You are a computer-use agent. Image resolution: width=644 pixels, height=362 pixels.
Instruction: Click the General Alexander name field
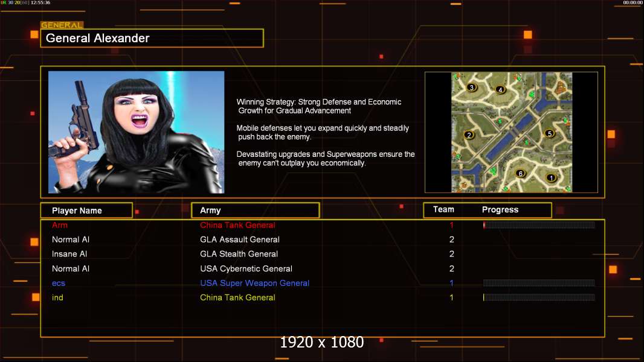[x=152, y=38]
